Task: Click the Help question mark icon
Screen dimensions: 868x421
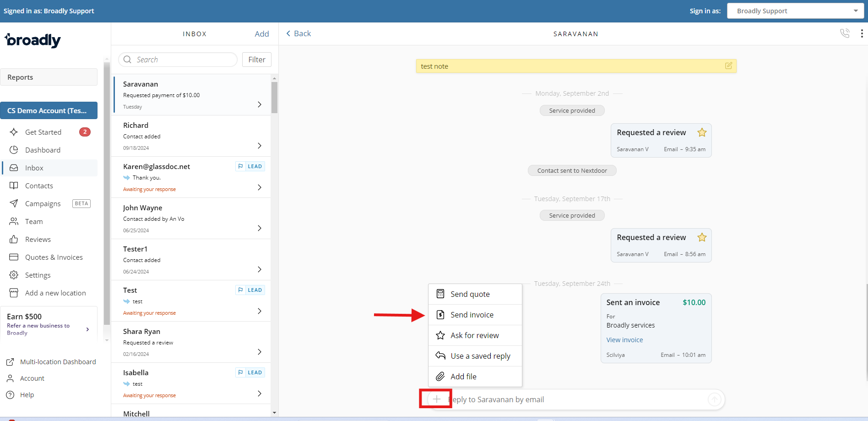Action: [10, 395]
